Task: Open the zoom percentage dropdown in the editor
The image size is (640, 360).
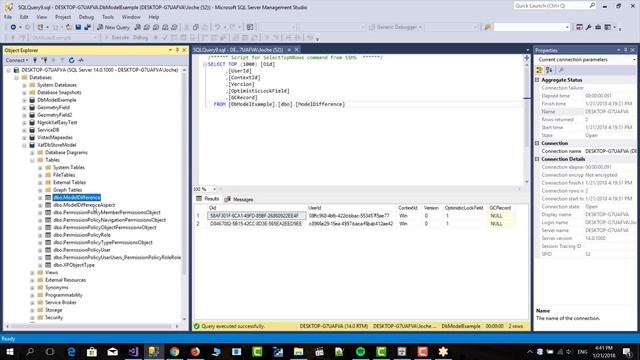Action: [214, 189]
